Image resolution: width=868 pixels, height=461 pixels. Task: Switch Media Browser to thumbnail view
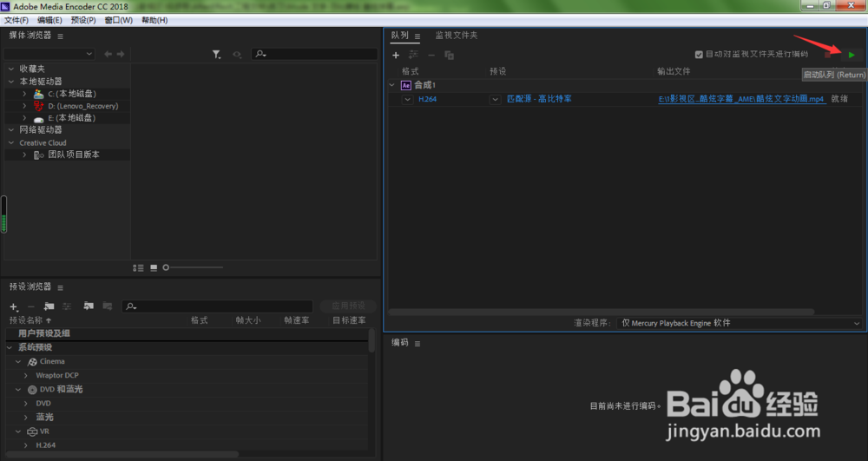(154, 268)
